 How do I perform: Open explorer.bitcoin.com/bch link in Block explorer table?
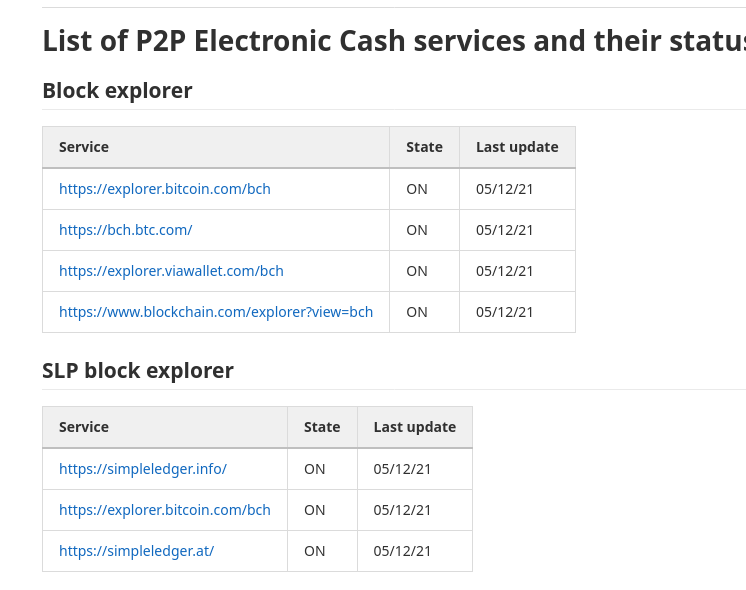coord(165,189)
